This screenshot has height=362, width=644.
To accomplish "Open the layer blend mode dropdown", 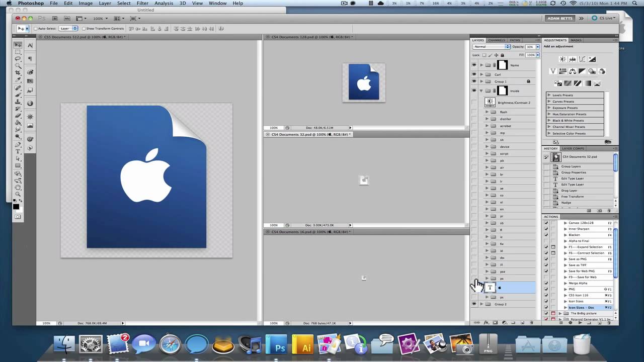I will pos(492,46).
